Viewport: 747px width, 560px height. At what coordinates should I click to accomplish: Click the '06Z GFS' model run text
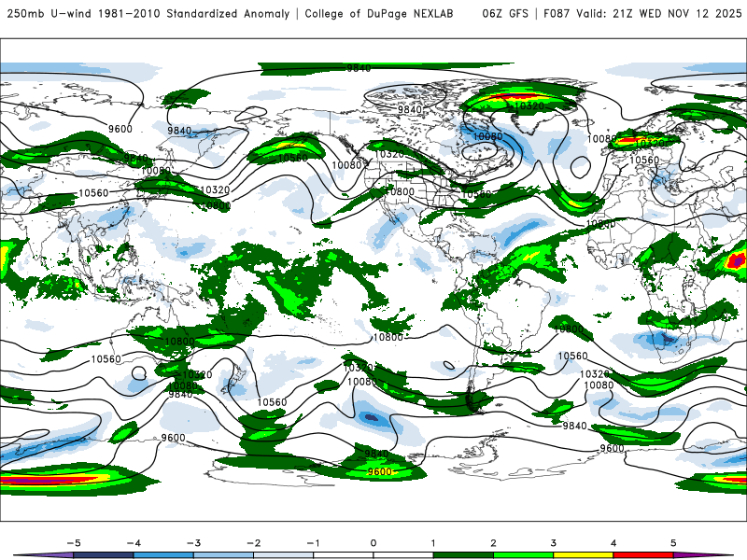click(505, 14)
